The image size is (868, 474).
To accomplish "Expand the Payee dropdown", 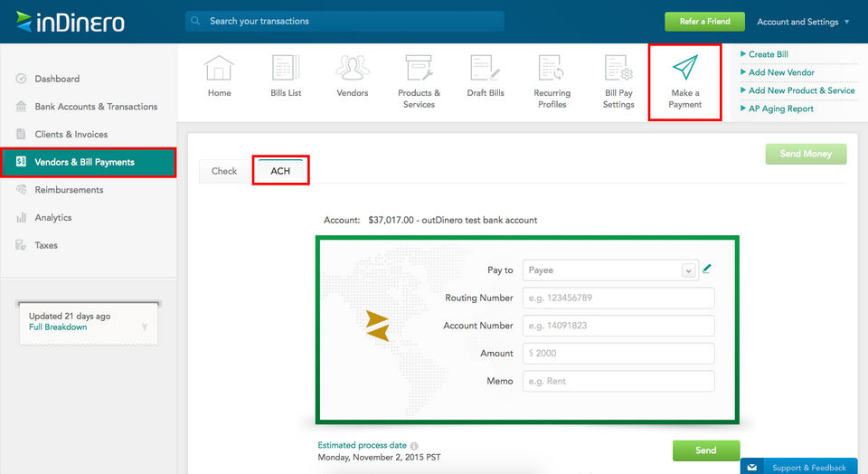I will coord(688,270).
